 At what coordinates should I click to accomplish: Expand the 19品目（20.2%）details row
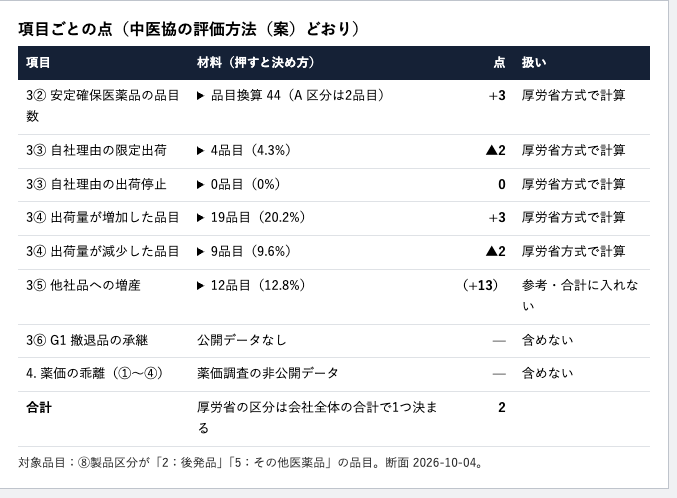tap(251, 217)
